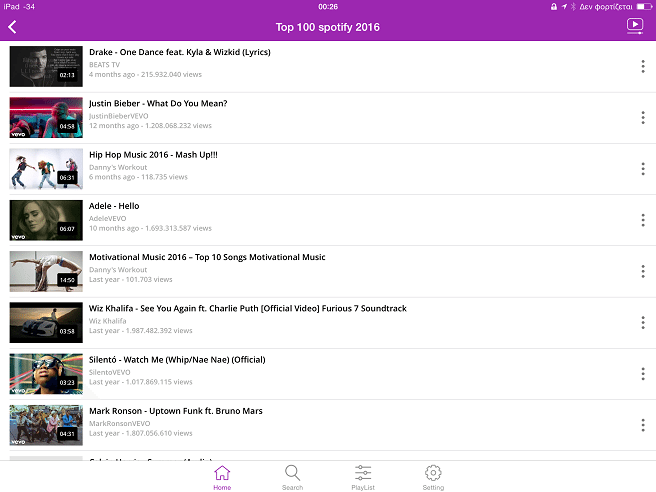
Task: Play the Silentó Watch Me thumbnail
Action: click(46, 374)
